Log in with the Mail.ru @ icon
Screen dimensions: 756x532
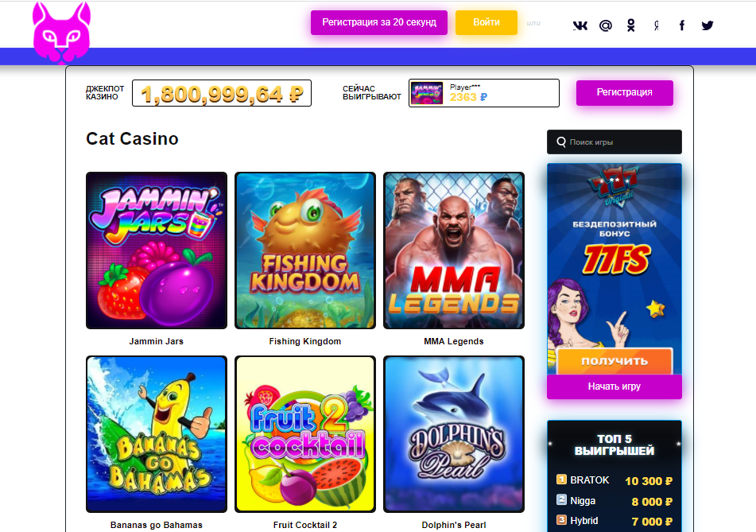pyautogui.click(x=606, y=25)
